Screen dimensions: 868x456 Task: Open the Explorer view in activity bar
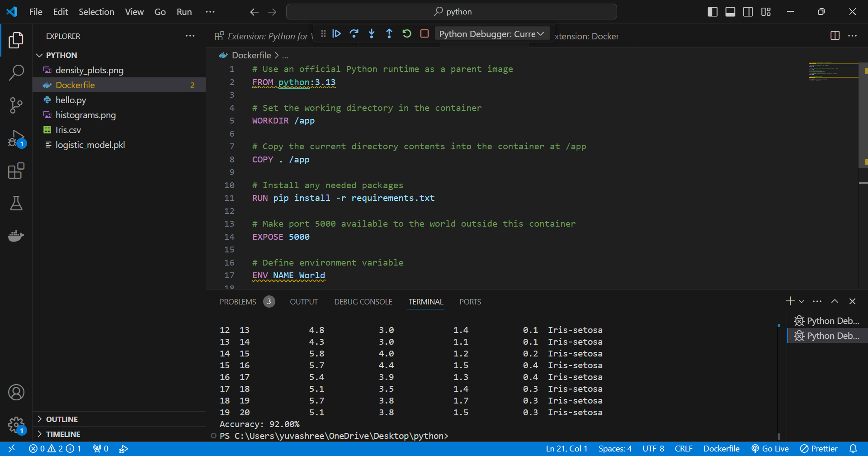click(x=16, y=40)
